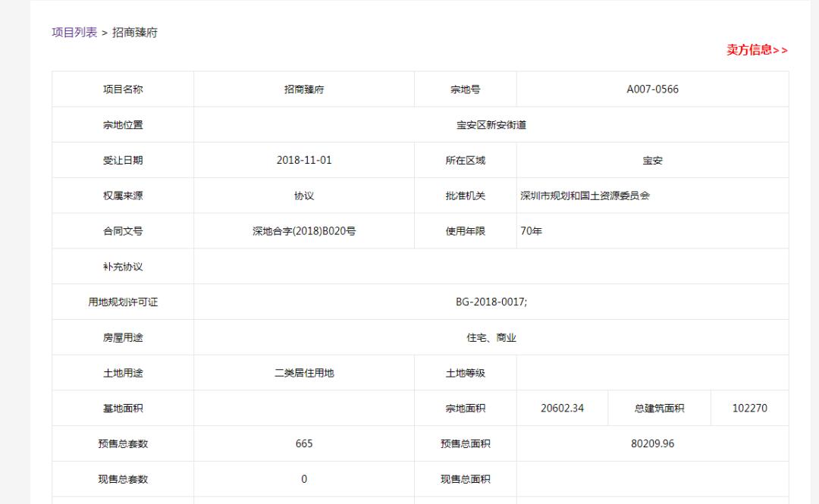This screenshot has width=819, height=504.
Task: Select the 宗地号 label cell
Action: tap(466, 89)
